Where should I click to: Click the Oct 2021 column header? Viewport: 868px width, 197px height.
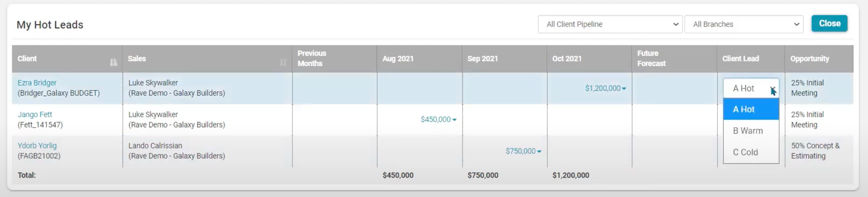point(567,59)
